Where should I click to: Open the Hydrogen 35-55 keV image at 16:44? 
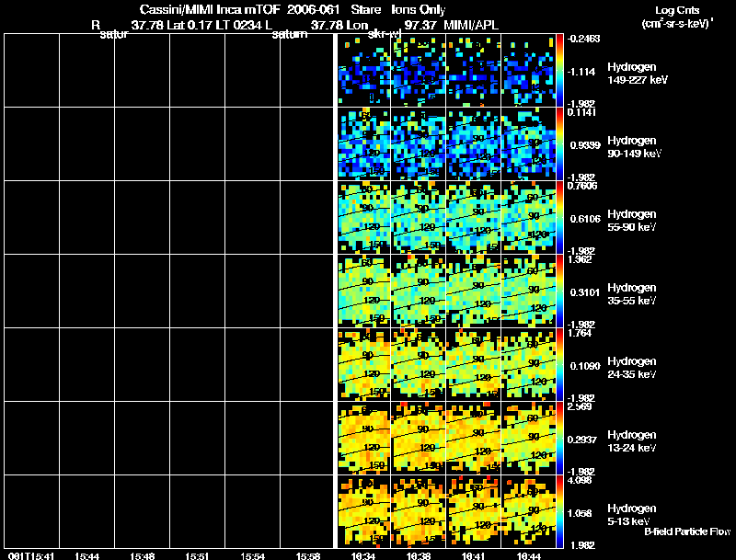(x=528, y=291)
